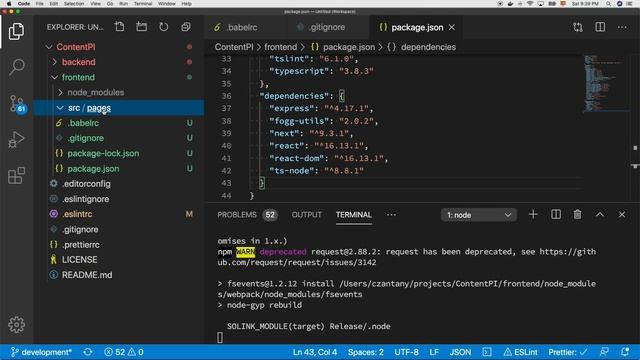Switch the development branch in status bar
640x360 pixels.
click(41, 352)
